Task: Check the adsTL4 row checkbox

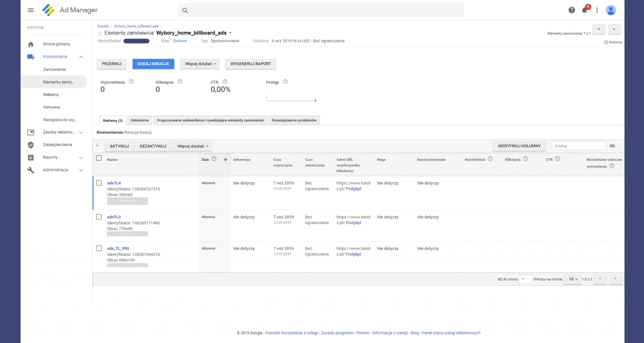Action: click(99, 183)
